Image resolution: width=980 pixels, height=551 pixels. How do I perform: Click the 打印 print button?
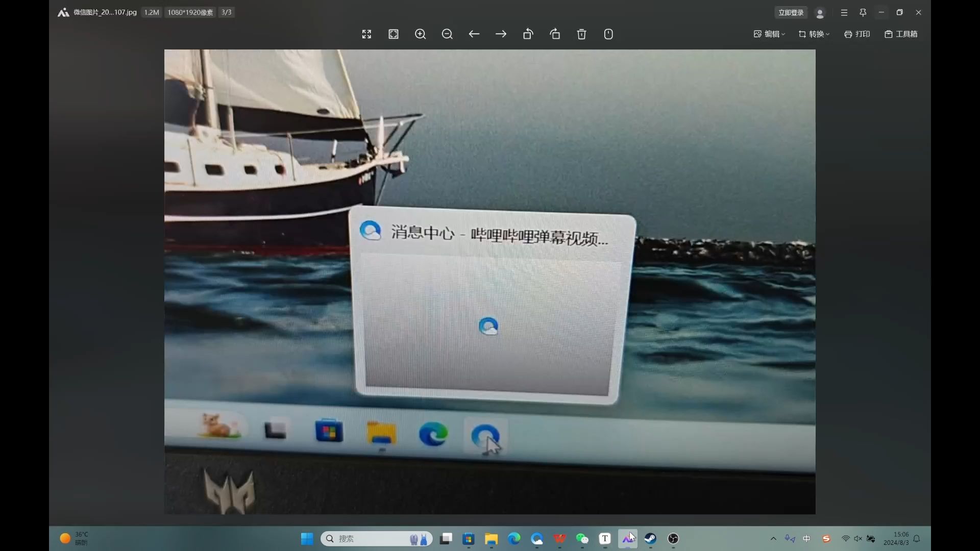(x=857, y=34)
